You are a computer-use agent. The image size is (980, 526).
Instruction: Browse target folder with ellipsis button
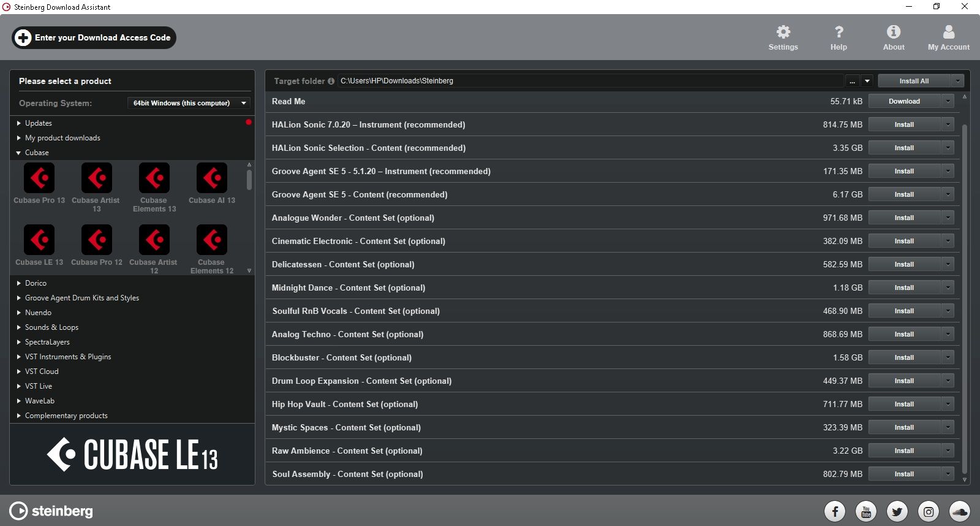click(852, 81)
